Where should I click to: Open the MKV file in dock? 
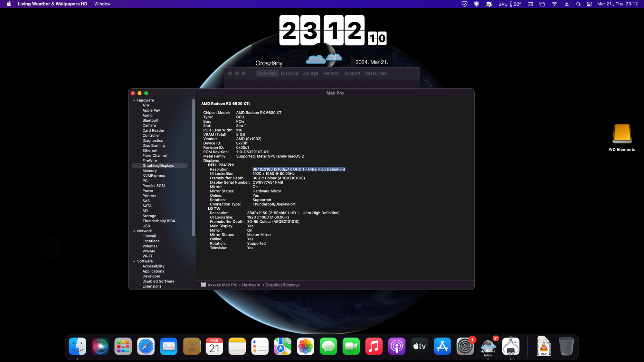544,346
